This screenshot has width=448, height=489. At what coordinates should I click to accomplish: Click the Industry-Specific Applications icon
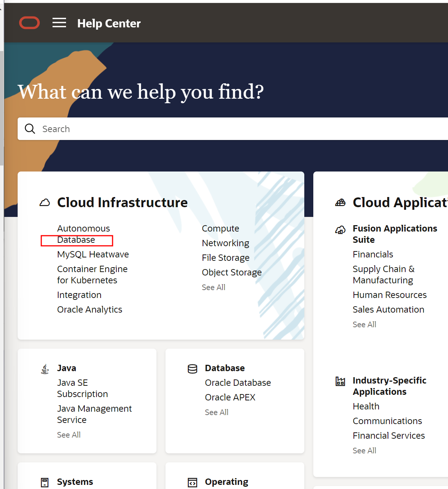click(340, 382)
